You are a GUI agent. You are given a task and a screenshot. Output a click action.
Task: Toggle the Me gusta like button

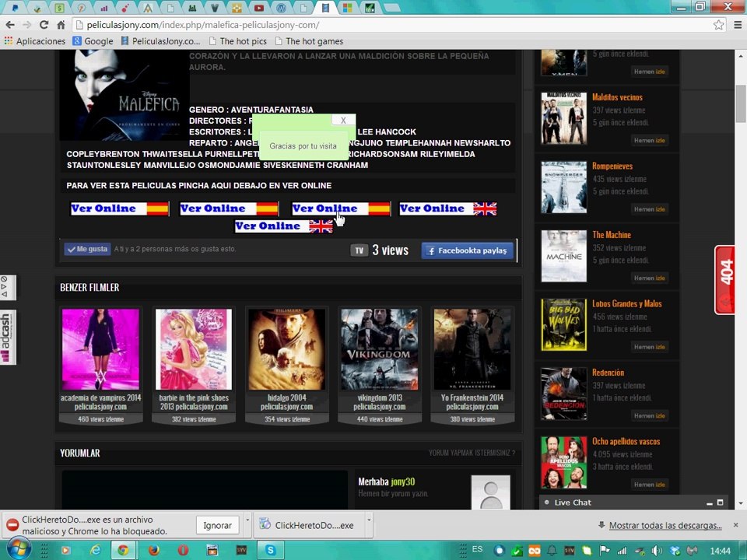click(x=88, y=249)
